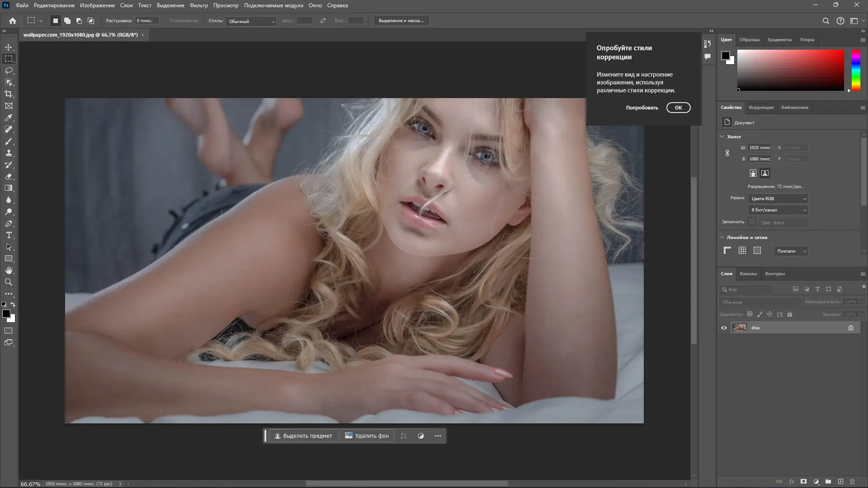Viewport: 868px width, 488px height.
Task: Open the Цвета RGB mode dropdown
Action: [778, 198]
